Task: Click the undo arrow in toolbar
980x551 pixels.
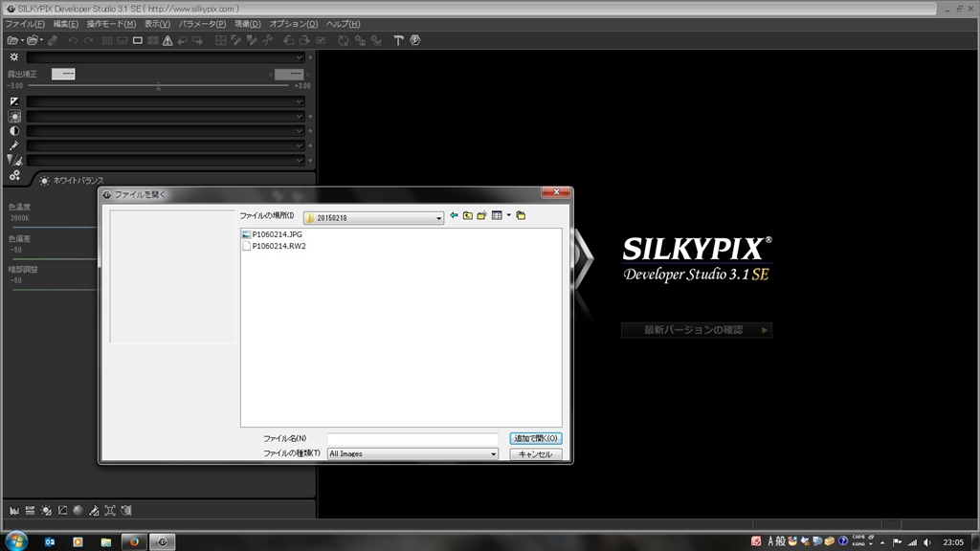Action: tap(73, 40)
